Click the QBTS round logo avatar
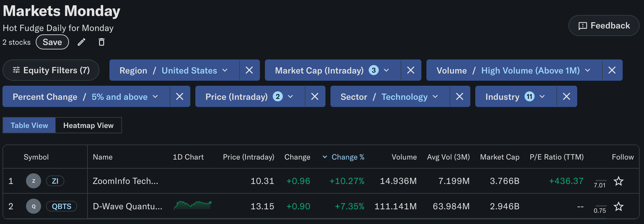 pyautogui.click(x=33, y=206)
